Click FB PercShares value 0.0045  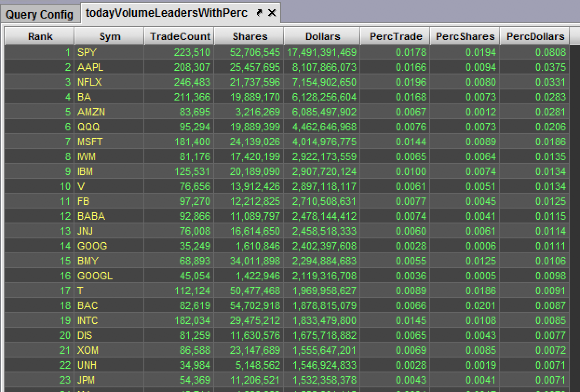[465, 201]
